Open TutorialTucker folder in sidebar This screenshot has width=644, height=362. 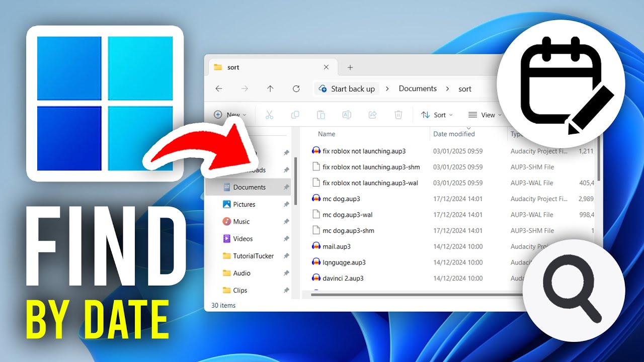pos(254,256)
